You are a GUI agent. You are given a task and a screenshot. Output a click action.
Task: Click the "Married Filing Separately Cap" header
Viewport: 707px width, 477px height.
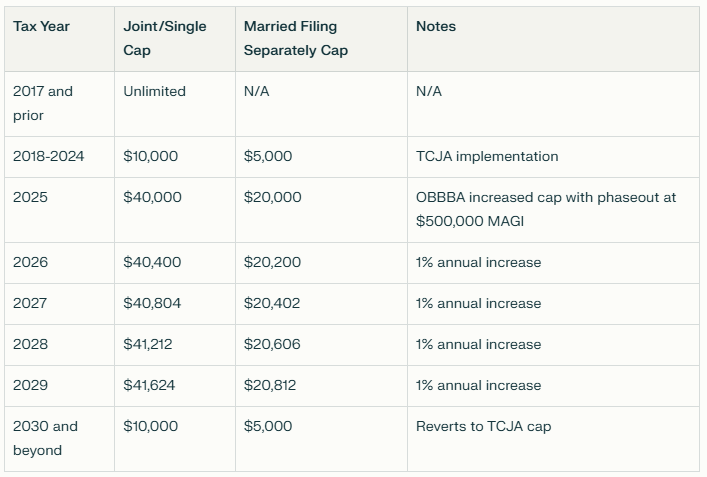[296, 38]
